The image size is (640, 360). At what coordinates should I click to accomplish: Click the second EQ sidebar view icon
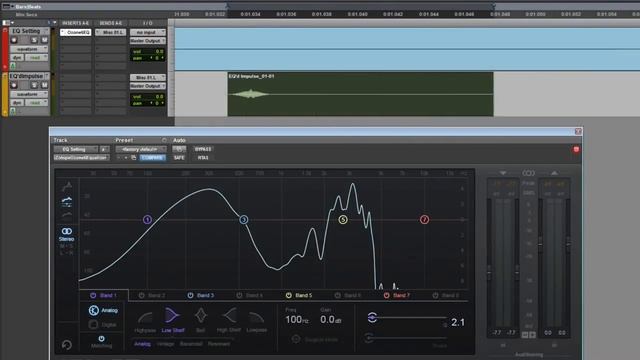point(67,201)
